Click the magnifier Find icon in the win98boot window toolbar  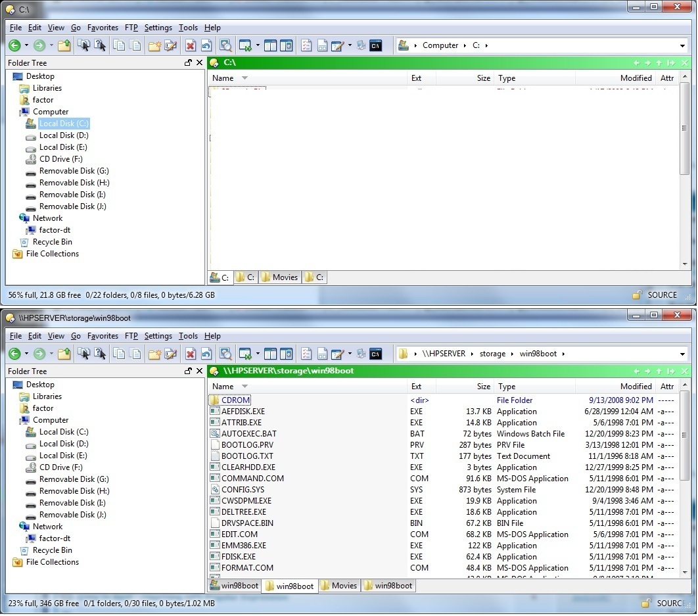click(x=225, y=354)
